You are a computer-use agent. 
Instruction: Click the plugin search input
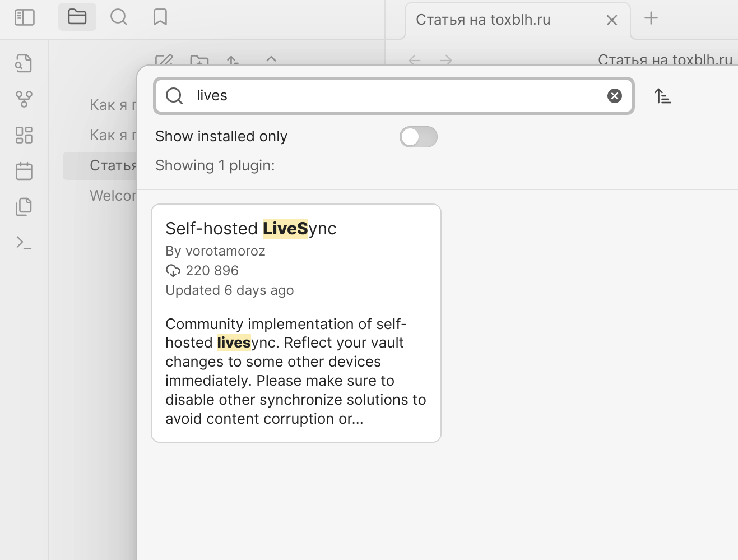tap(394, 96)
